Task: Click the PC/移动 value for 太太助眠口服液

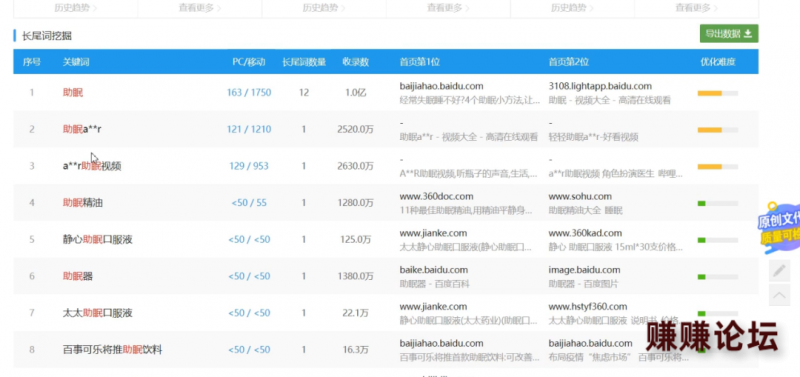Action: [x=249, y=313]
